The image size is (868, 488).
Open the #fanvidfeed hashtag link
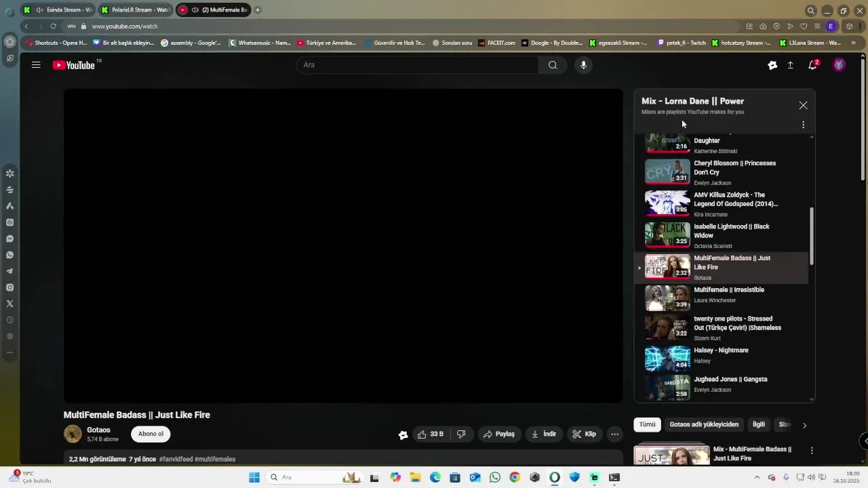click(176, 459)
